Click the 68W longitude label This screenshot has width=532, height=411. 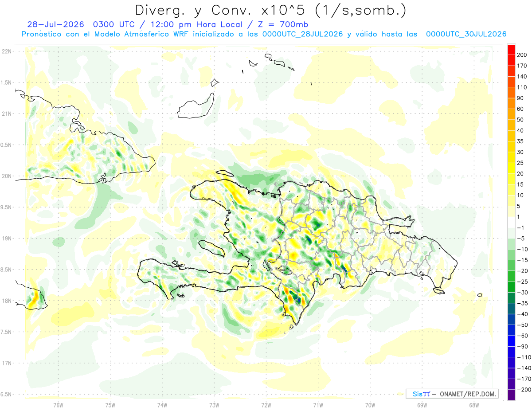[474, 405]
